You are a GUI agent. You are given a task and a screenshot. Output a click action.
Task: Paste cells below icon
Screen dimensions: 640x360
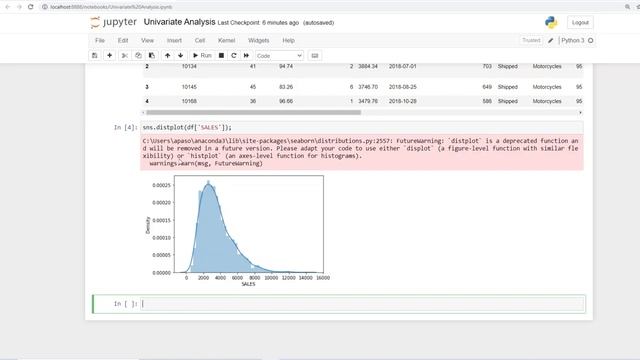[152, 56]
